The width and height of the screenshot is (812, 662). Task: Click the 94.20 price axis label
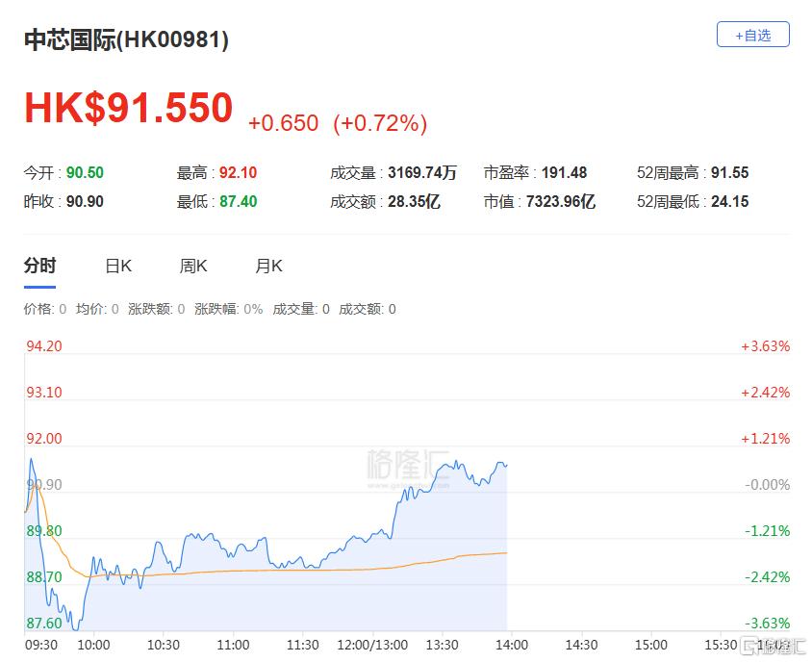point(43,346)
